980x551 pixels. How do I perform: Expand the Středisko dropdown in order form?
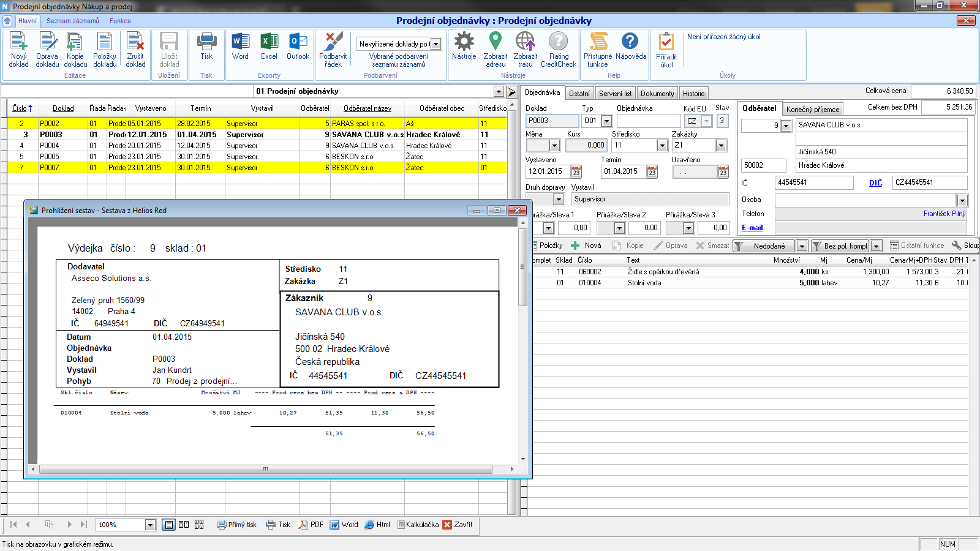point(662,146)
